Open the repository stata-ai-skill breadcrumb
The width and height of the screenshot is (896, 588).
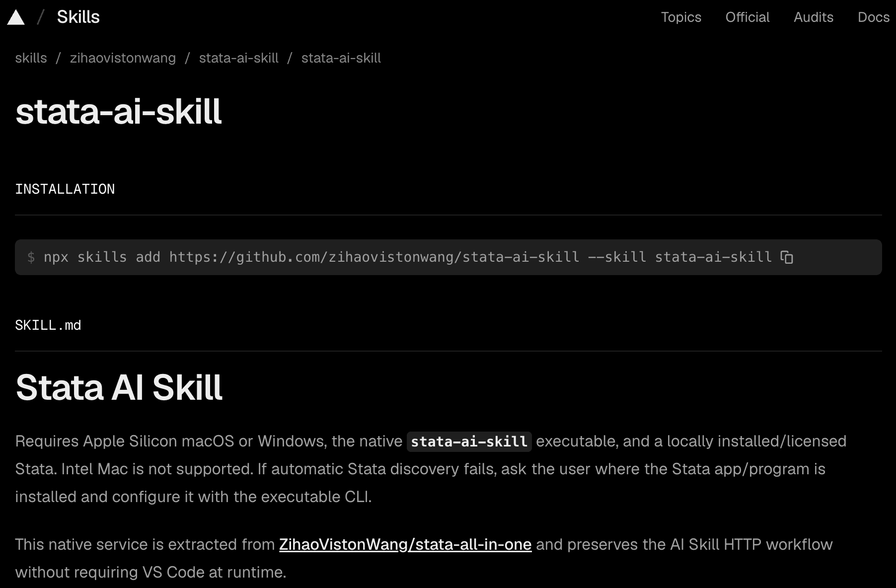pos(239,58)
